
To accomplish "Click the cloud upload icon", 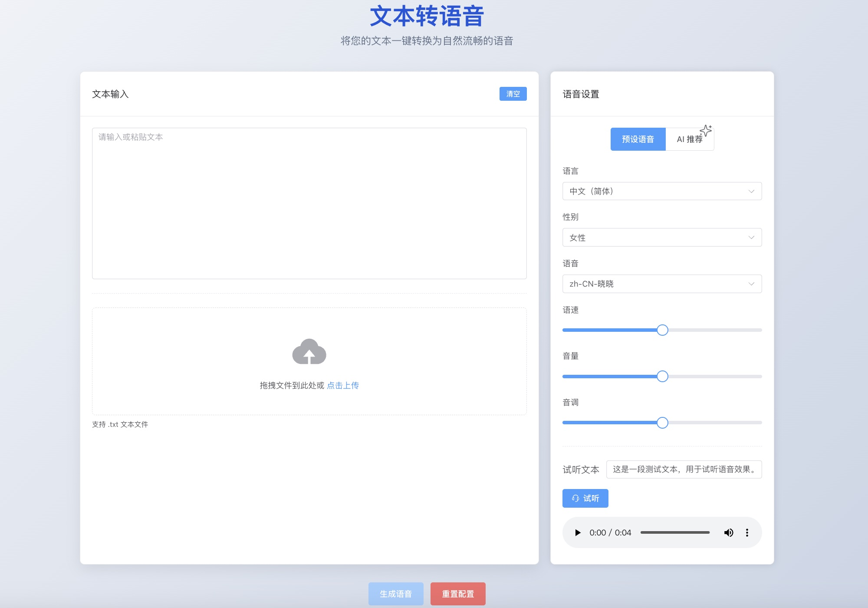I will [x=309, y=352].
